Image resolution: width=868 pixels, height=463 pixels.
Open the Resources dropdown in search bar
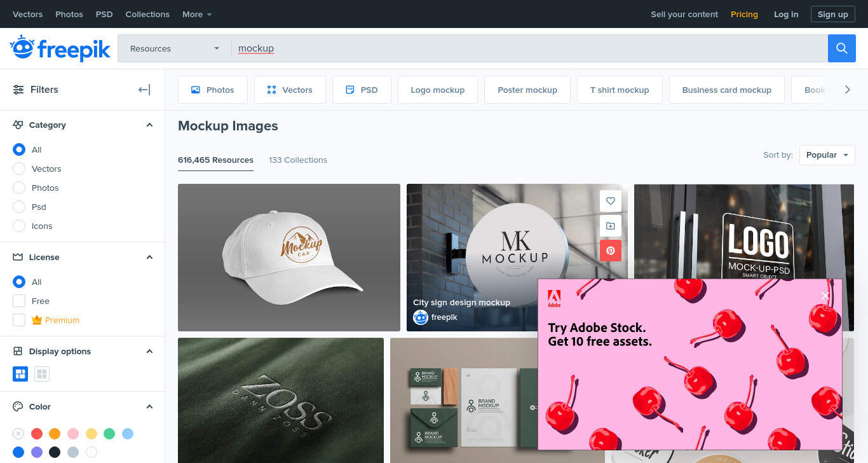pyautogui.click(x=175, y=48)
